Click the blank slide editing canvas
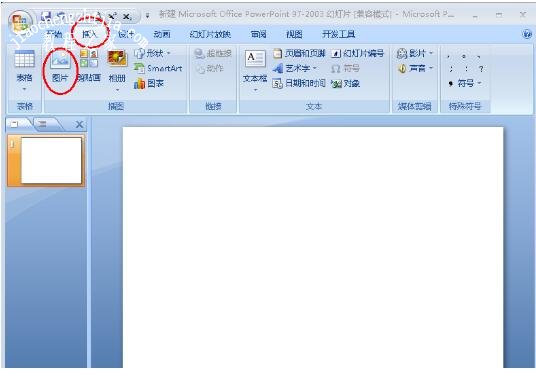The width and height of the screenshot is (536, 370). pyautogui.click(x=313, y=248)
